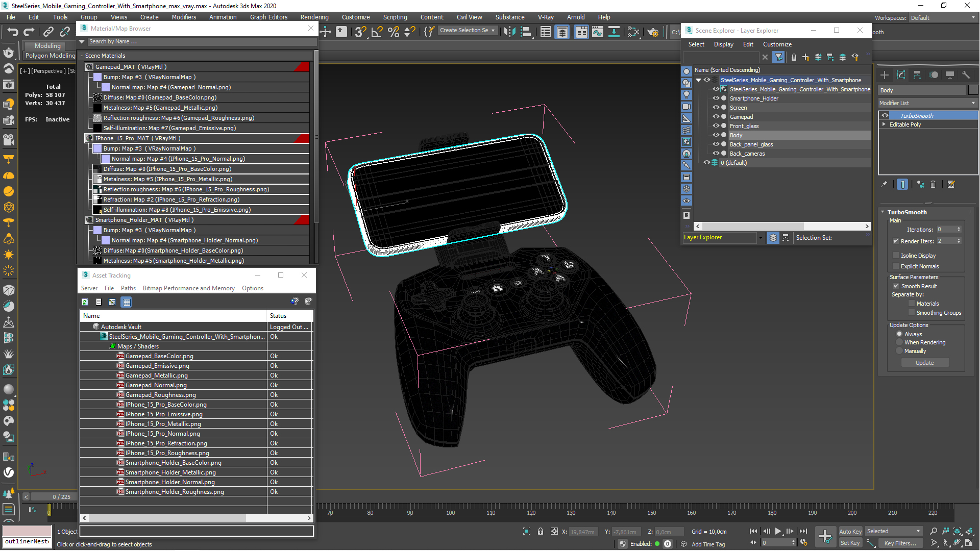Enable Separate by Smoothing Groups checkbox
The width and height of the screenshot is (980, 551).
click(912, 313)
